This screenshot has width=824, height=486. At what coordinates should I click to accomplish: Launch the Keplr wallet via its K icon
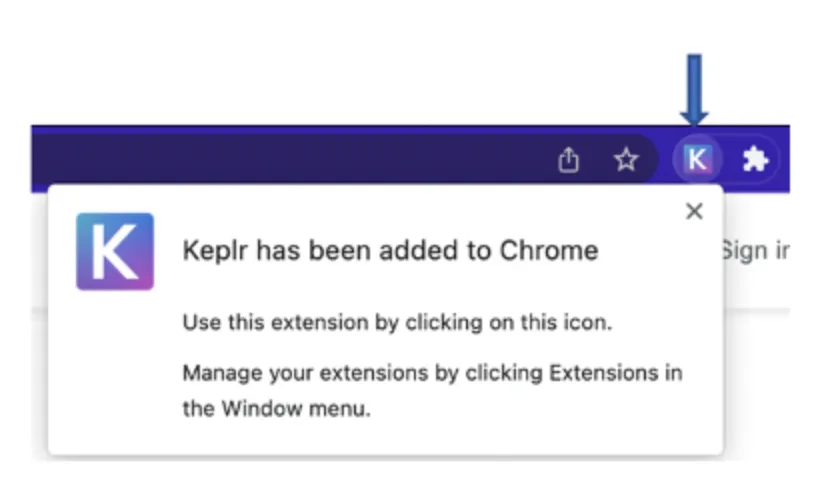697,159
